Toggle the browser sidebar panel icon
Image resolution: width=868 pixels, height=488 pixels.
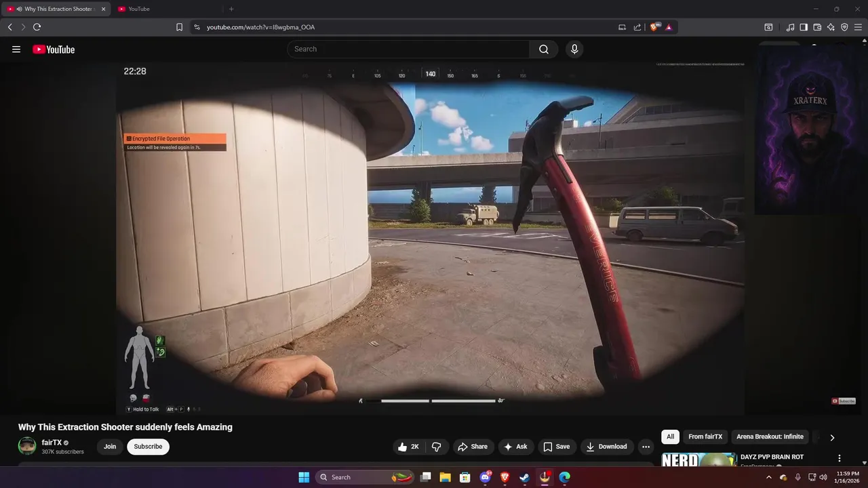click(804, 27)
